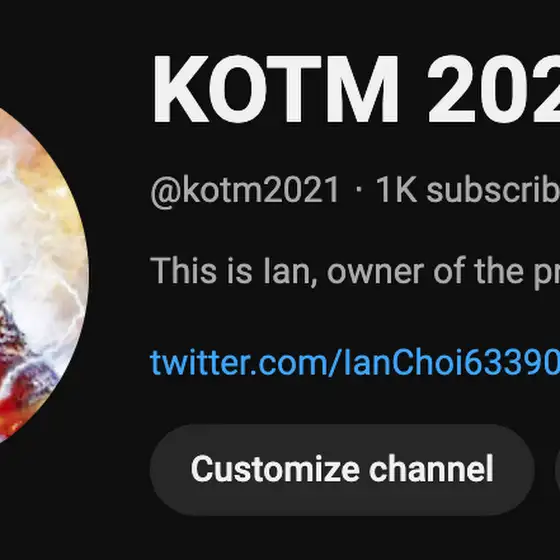Expand the "This is Ian, owner" description

point(355,271)
